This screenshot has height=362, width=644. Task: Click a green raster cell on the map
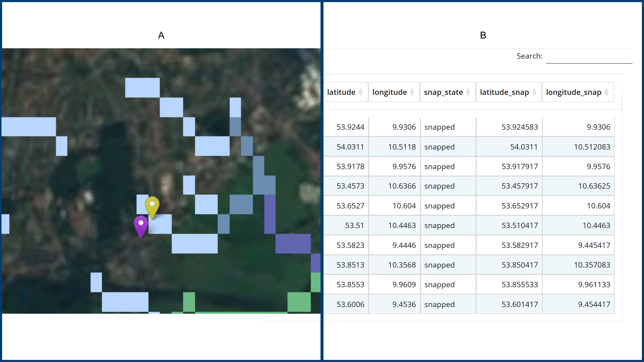[299, 302]
